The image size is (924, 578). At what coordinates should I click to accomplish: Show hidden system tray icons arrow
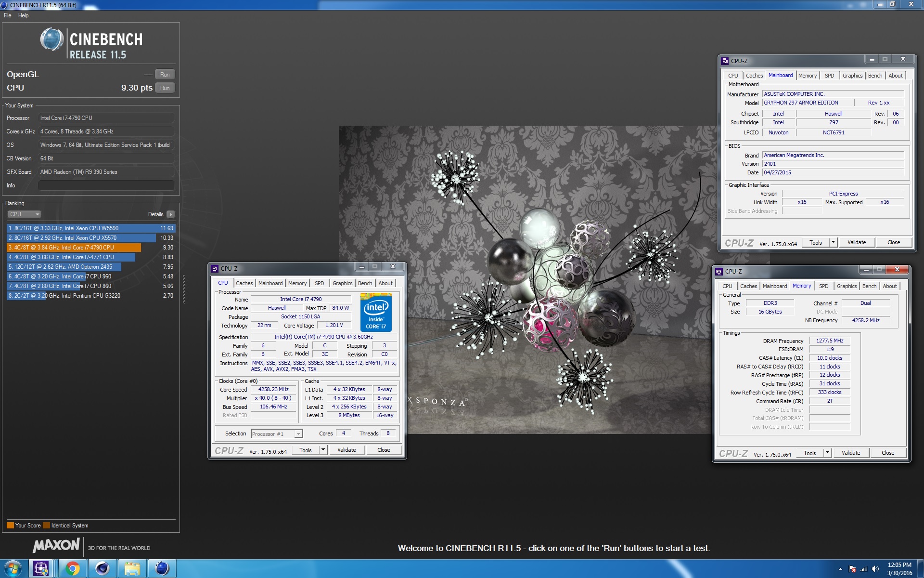[x=840, y=569]
